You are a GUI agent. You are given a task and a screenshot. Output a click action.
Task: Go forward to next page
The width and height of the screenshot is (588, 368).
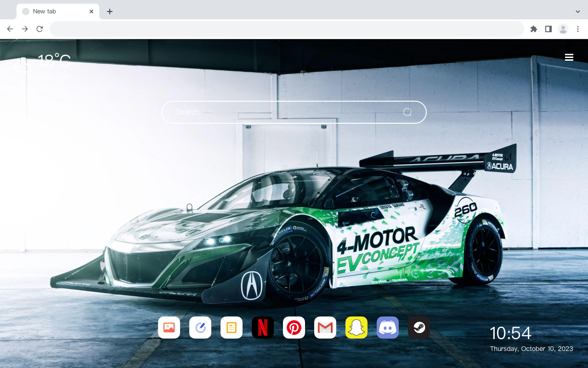point(25,29)
